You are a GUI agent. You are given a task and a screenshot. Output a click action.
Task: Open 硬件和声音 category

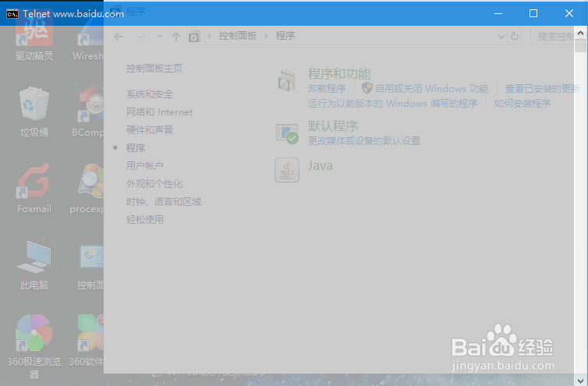pos(150,129)
